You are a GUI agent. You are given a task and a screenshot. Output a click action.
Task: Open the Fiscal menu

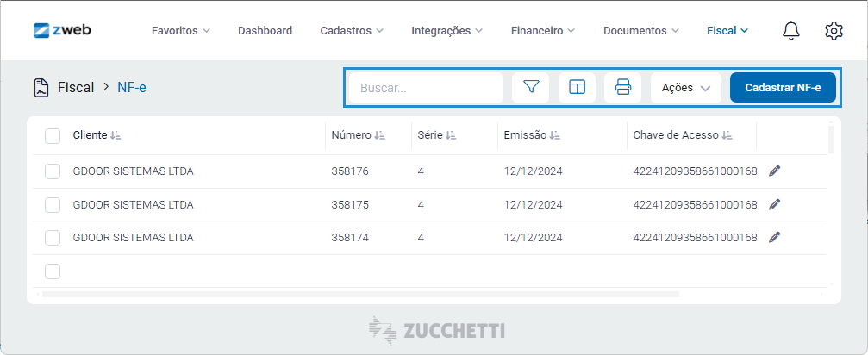pos(727,31)
